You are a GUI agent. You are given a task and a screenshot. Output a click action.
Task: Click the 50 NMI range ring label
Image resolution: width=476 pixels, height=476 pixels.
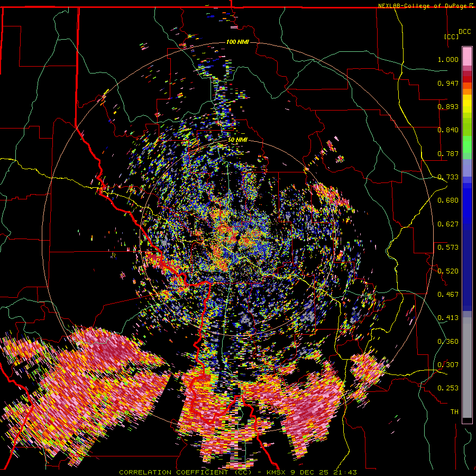[x=237, y=140]
